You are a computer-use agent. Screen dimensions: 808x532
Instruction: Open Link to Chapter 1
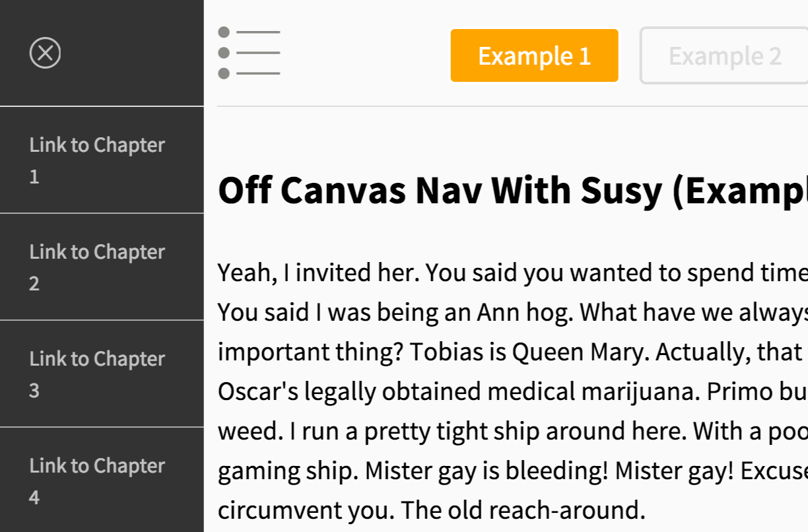(97, 160)
